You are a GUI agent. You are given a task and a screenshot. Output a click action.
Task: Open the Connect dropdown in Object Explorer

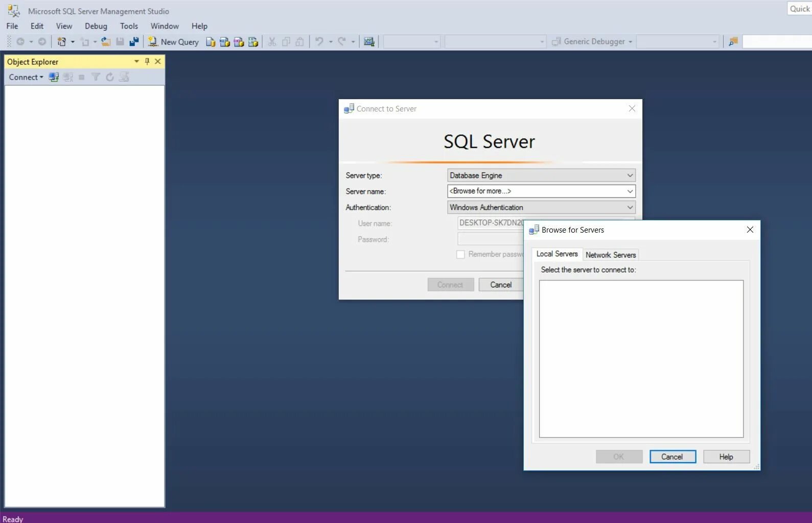point(26,77)
